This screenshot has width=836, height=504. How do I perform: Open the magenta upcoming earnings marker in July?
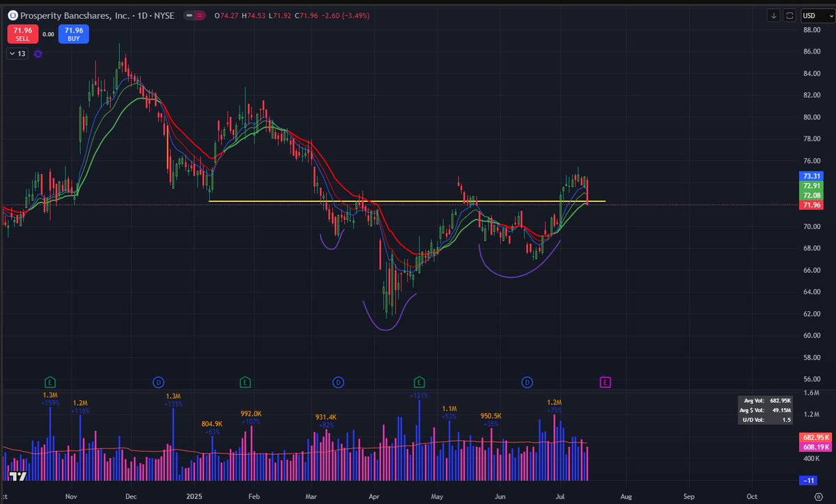point(605,381)
